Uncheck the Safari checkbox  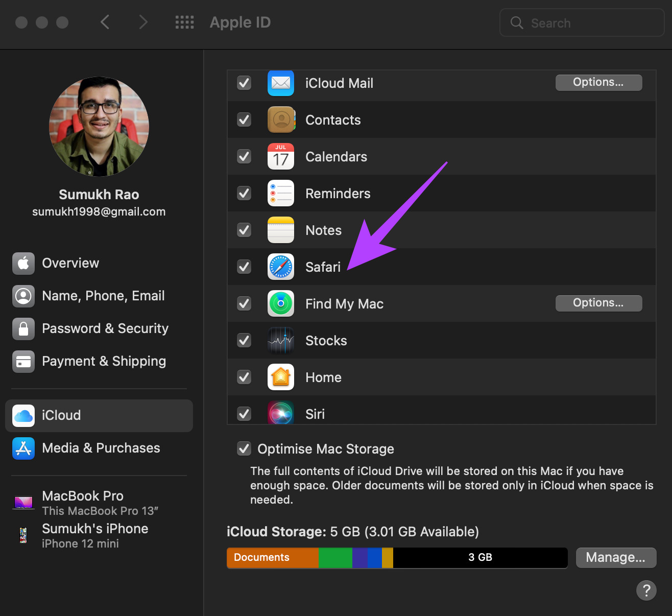pos(244,267)
